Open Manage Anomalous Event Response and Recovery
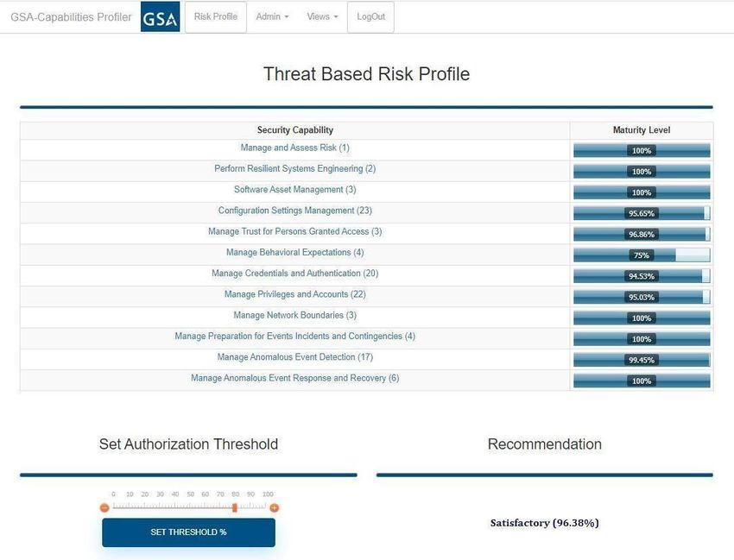The image size is (734, 560). (295, 378)
